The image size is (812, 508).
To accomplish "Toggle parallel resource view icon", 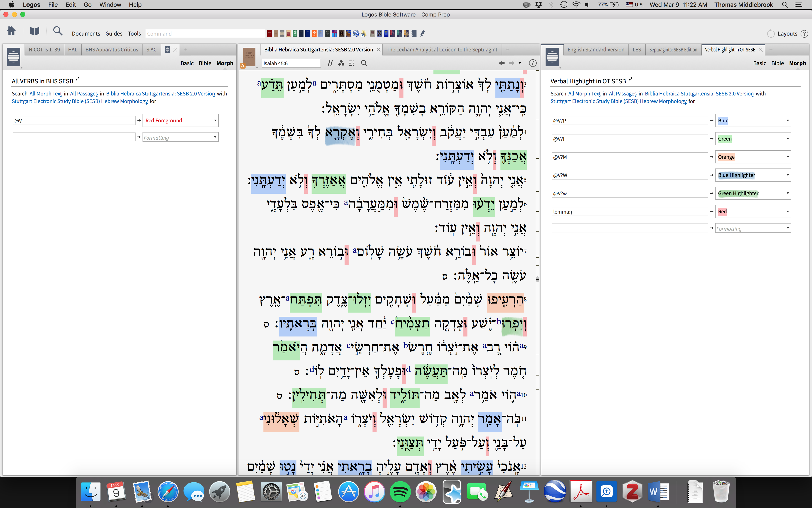I will click(330, 63).
